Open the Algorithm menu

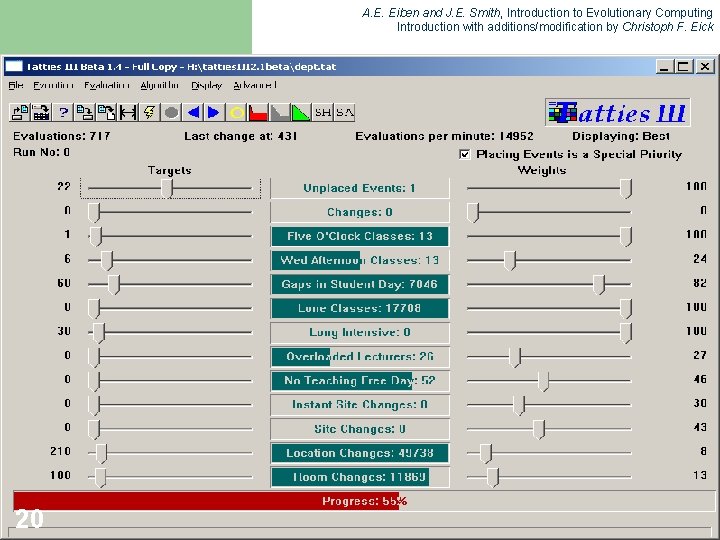(160, 85)
